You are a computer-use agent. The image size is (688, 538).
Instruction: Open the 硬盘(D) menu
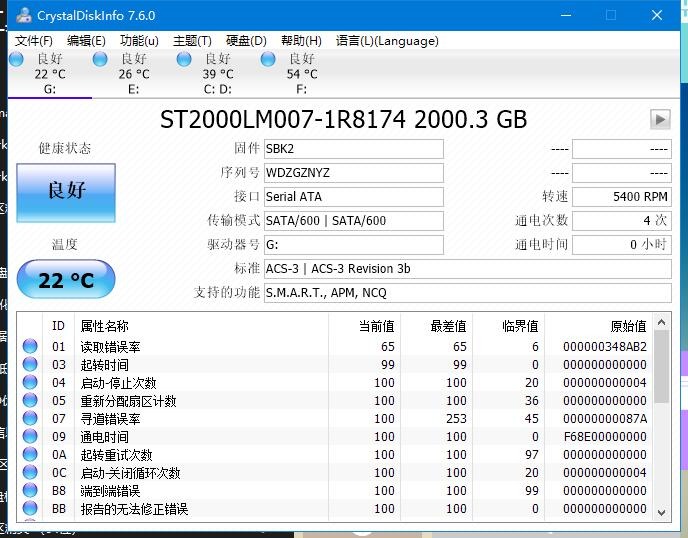coord(246,41)
